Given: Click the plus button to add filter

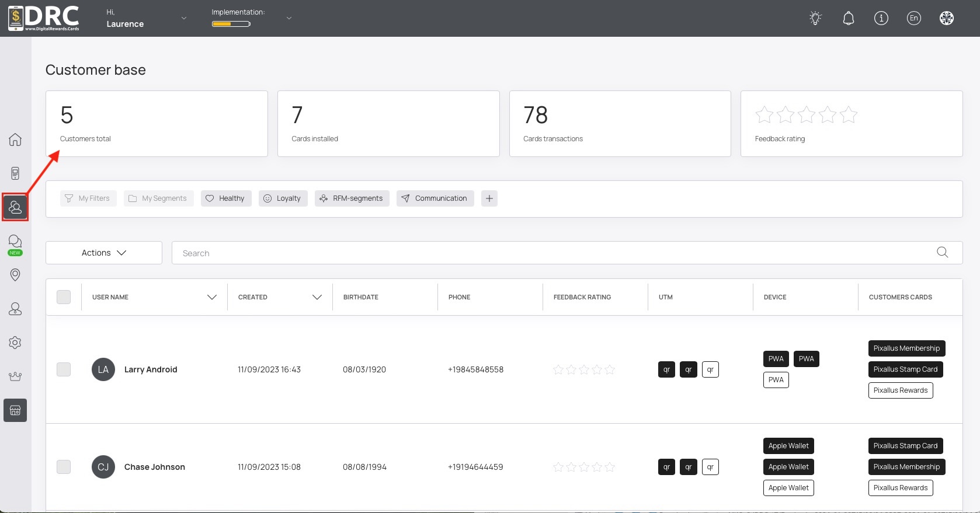Looking at the screenshot, I should click(x=489, y=198).
